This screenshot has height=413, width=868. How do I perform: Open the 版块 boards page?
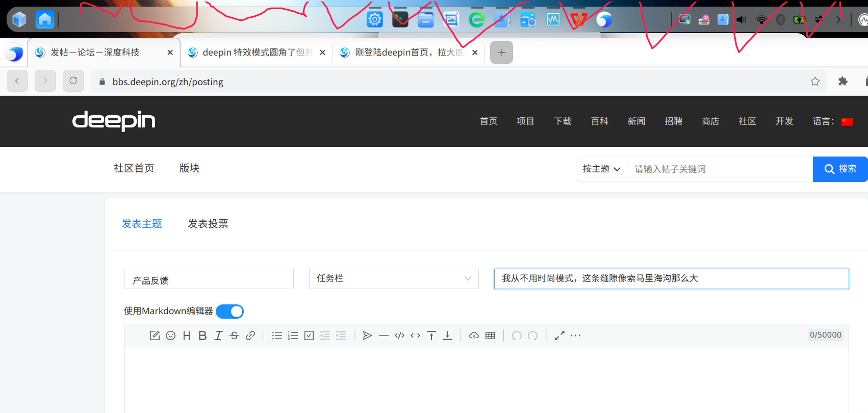189,168
